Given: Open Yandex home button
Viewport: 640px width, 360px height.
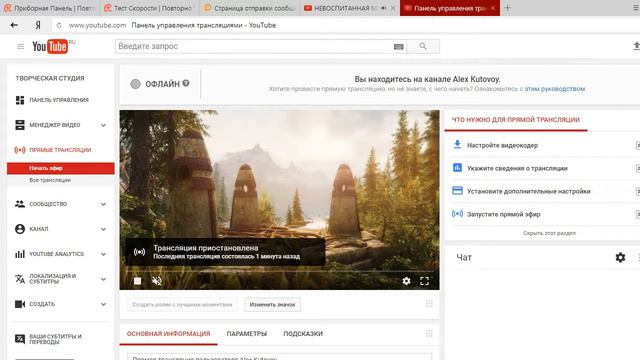Looking at the screenshot, I should click(x=38, y=25).
